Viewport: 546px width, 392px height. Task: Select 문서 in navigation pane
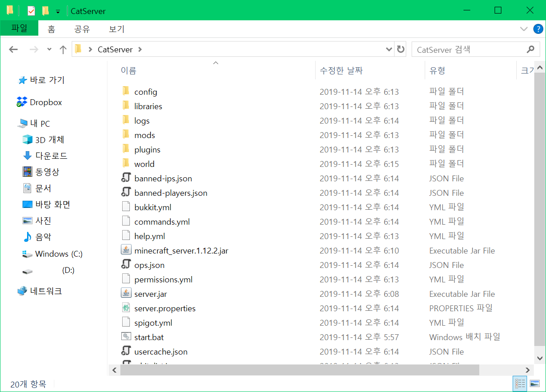click(x=43, y=188)
